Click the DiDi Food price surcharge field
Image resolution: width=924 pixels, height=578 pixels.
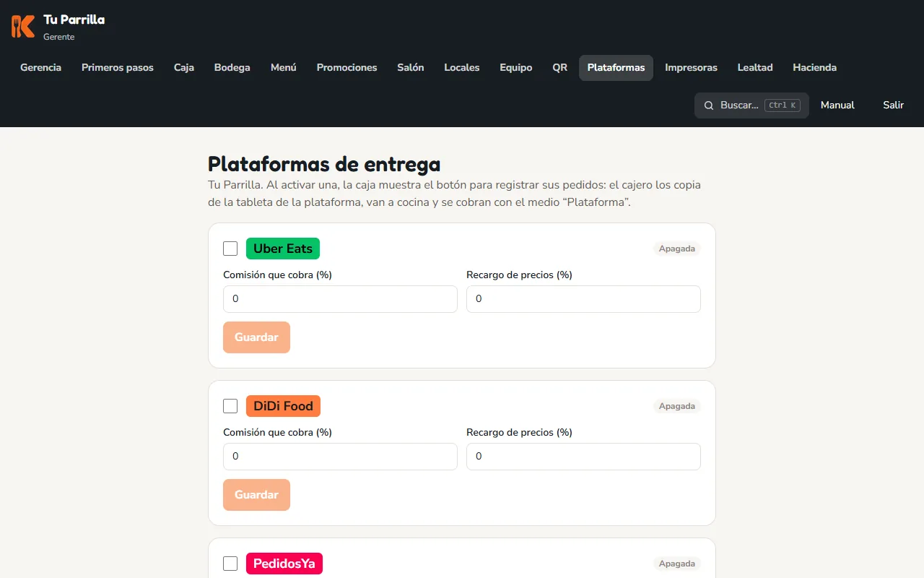583,457
